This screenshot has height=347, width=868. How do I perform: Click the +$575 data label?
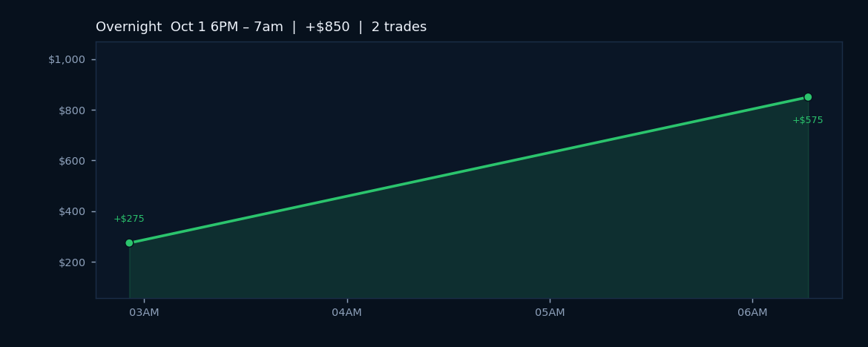[808, 120]
